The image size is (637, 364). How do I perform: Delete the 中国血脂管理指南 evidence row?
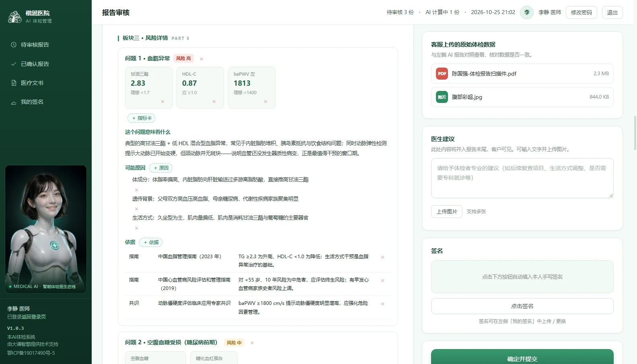pos(382,257)
